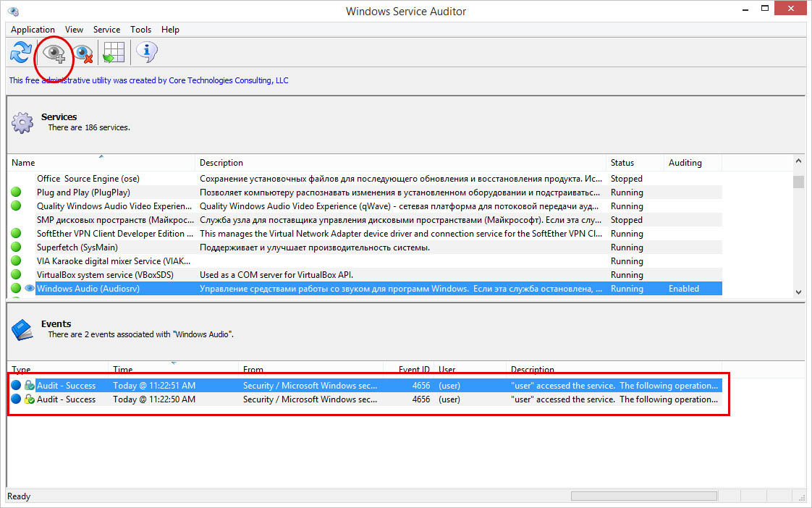Select the Audit event at 11:22:51 AM

click(x=365, y=385)
